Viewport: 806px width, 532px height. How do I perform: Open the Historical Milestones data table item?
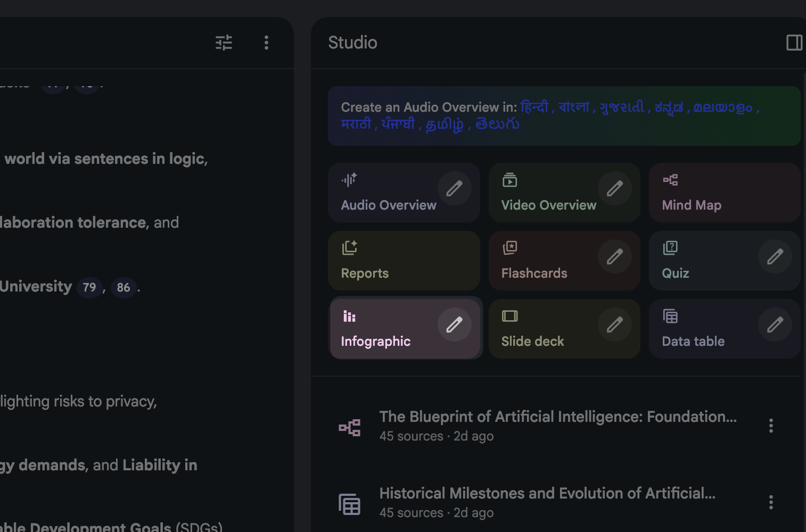click(x=547, y=493)
